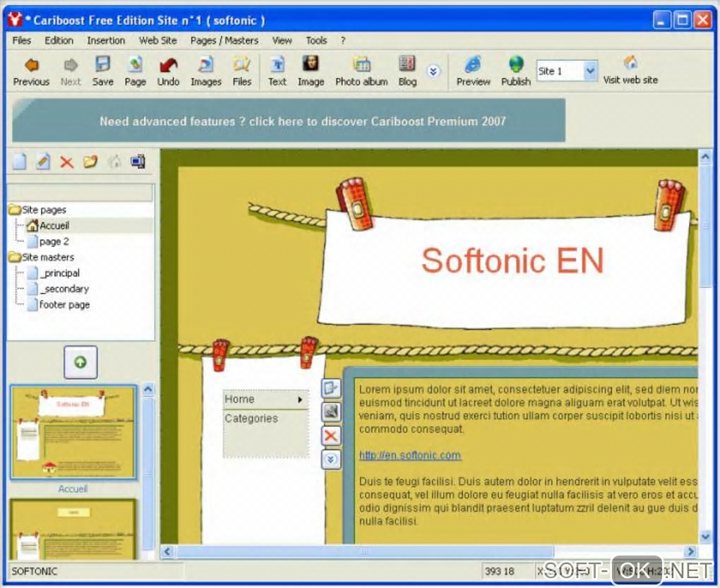Click the horizontal scrollbar thumb

tap(365, 551)
